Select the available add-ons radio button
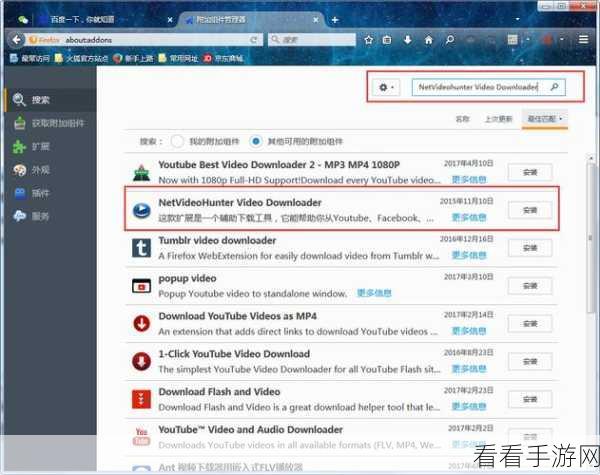Viewport: 600px width, 475px height. [256, 141]
